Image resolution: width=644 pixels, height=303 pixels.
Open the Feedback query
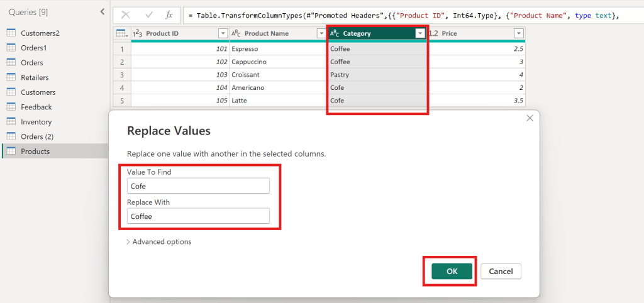point(36,107)
